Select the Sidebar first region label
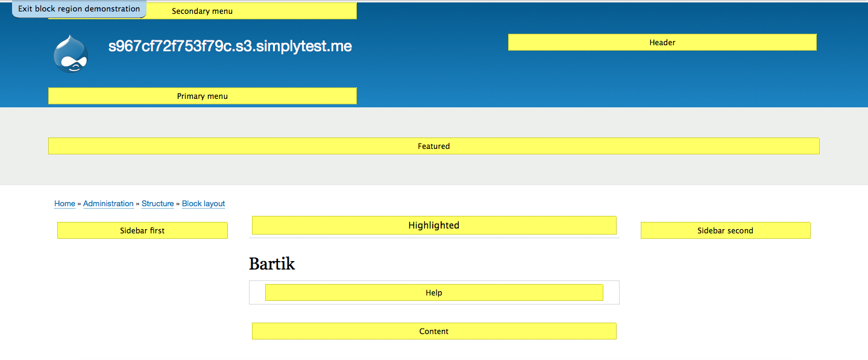Image resolution: width=868 pixels, height=360 pixels. 142,230
